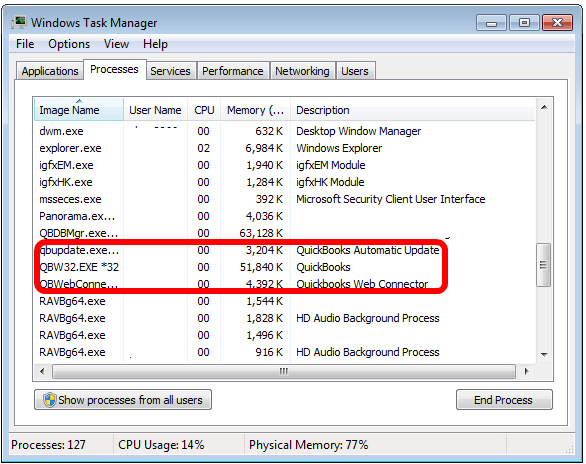Click the vertical scrollbar thumb

click(543, 265)
